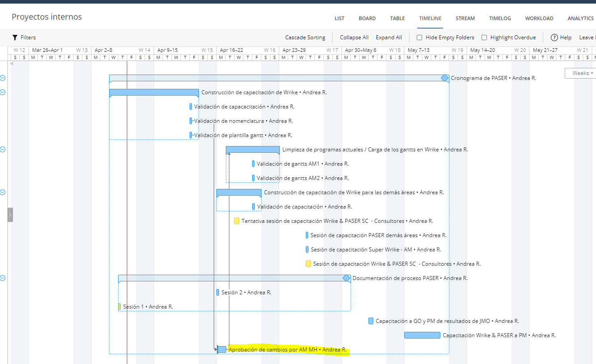
Task: Select Capacitación a GO y PM task marker
Action: [x=371, y=321]
